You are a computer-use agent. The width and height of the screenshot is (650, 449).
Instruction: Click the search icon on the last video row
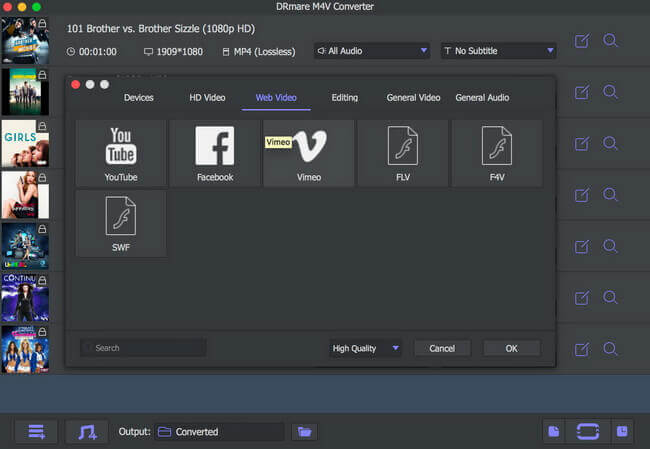610,349
